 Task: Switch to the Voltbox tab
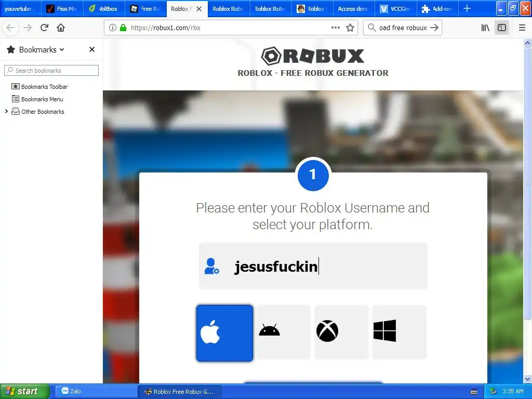click(x=104, y=8)
